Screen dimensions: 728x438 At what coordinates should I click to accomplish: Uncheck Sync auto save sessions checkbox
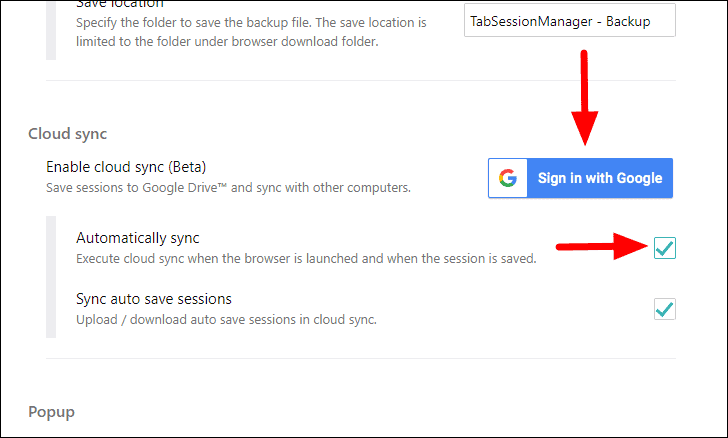pyautogui.click(x=665, y=308)
